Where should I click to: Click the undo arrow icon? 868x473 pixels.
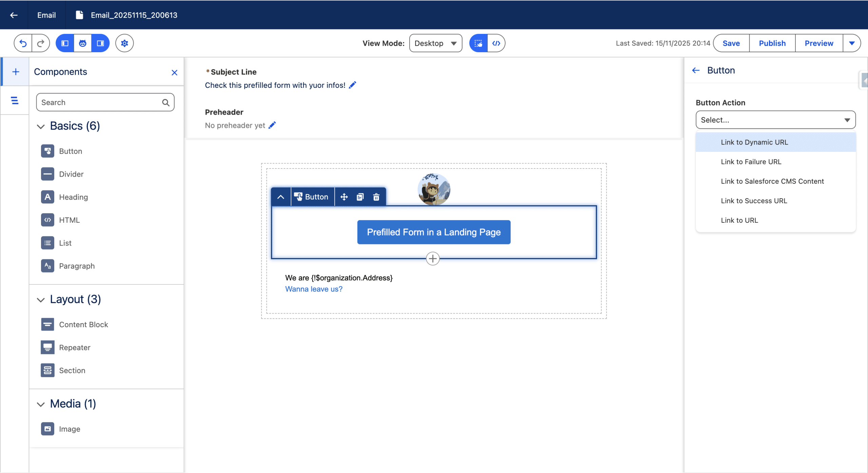pyautogui.click(x=23, y=43)
